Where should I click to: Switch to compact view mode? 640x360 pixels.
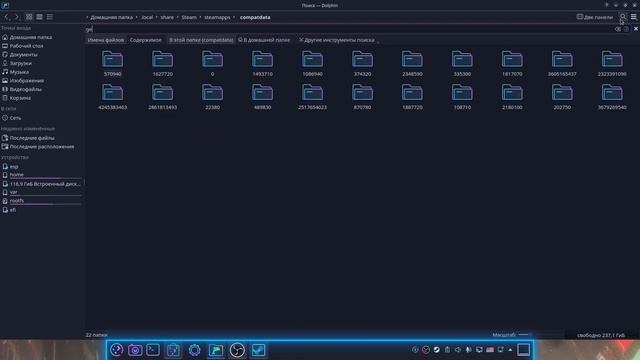[39, 17]
